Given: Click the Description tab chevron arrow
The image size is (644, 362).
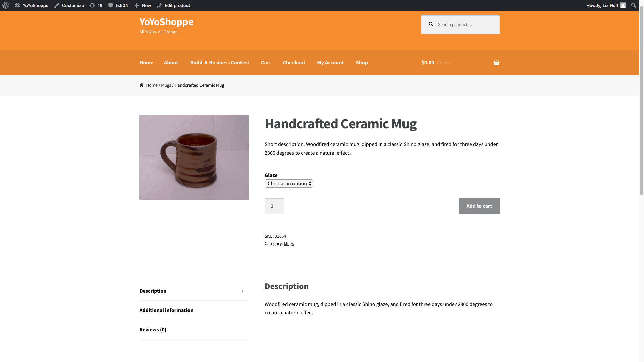Looking at the screenshot, I should click(243, 291).
